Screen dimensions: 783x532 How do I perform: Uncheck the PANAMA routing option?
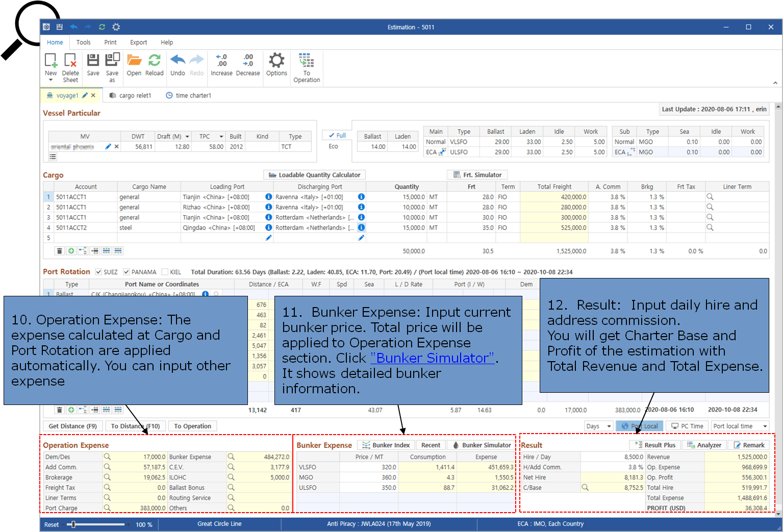126,271
